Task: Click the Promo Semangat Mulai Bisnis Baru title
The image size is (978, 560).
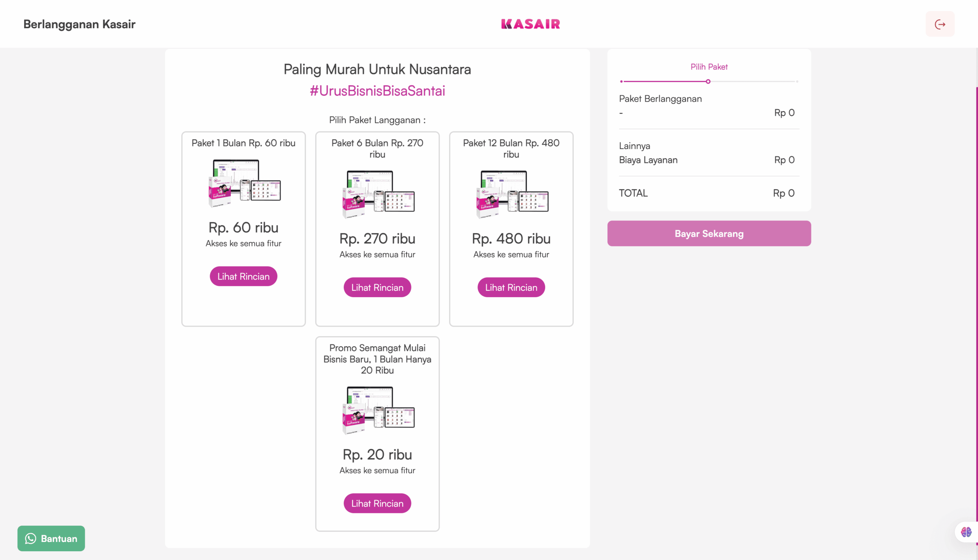Action: [x=377, y=359]
